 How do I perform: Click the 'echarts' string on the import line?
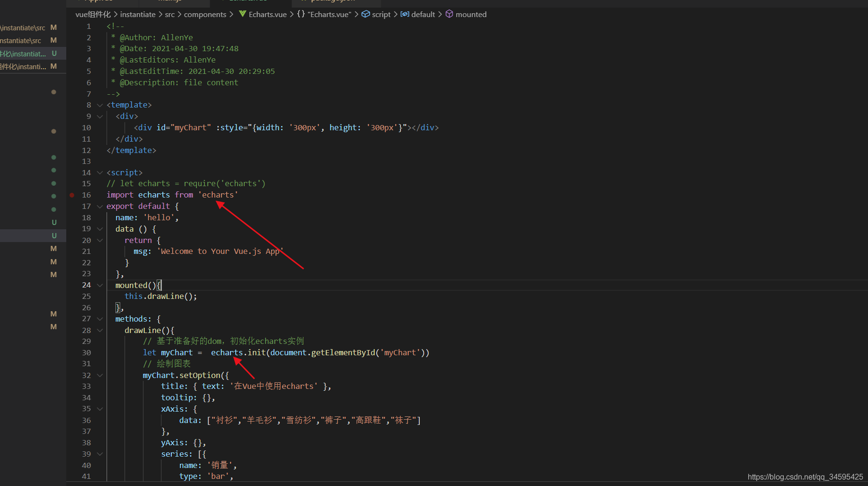point(218,195)
